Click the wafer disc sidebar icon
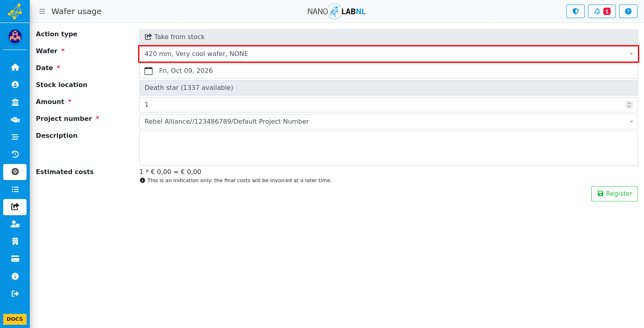 pos(15,172)
